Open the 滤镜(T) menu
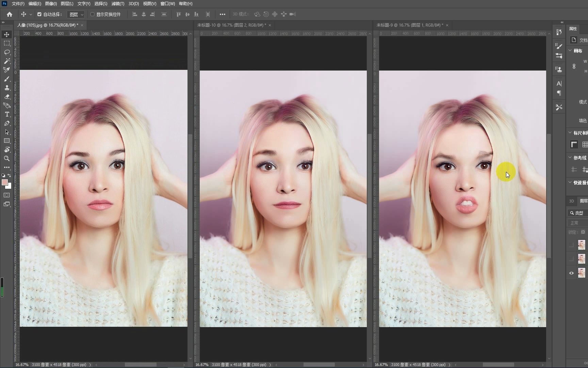Screen dimensions: 588x368 pos(118,4)
